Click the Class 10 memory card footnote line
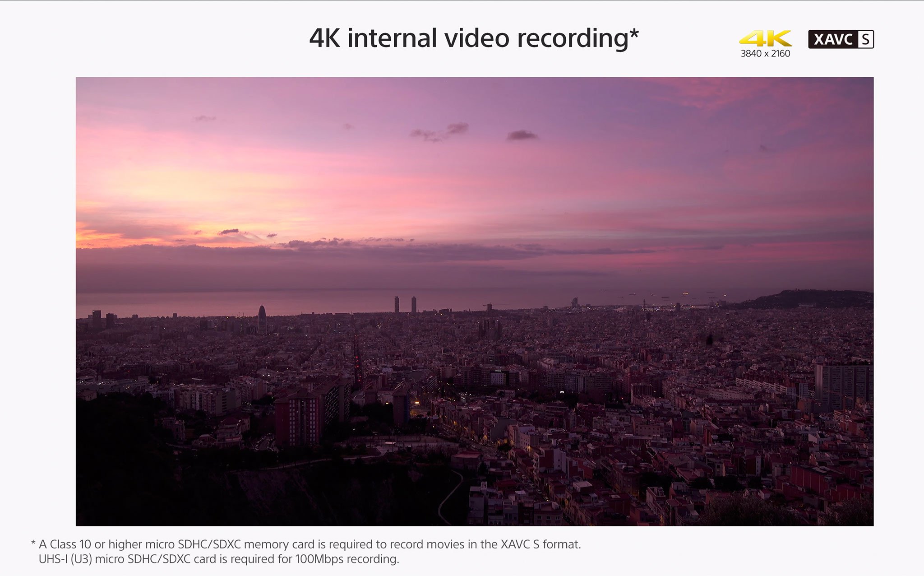 (x=306, y=544)
